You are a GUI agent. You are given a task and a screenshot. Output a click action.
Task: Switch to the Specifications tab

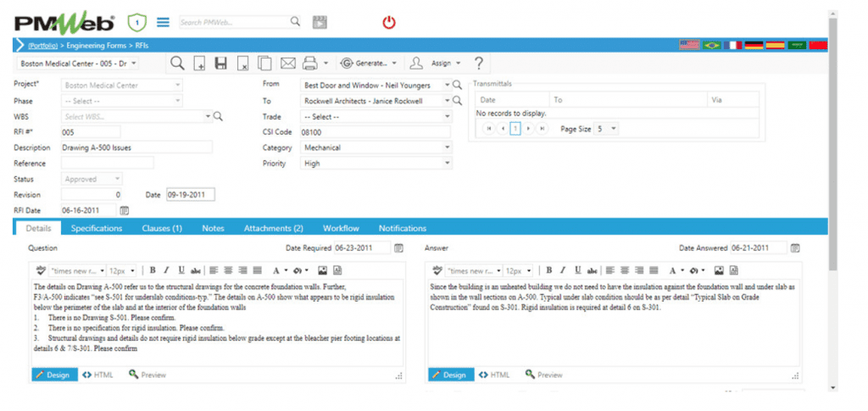pyautogui.click(x=97, y=228)
